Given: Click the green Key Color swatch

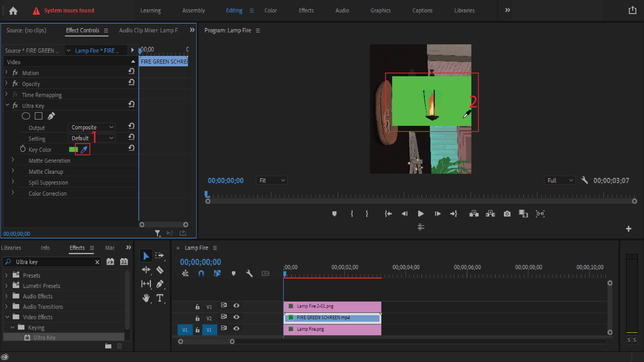Looking at the screenshot, I should tap(73, 149).
